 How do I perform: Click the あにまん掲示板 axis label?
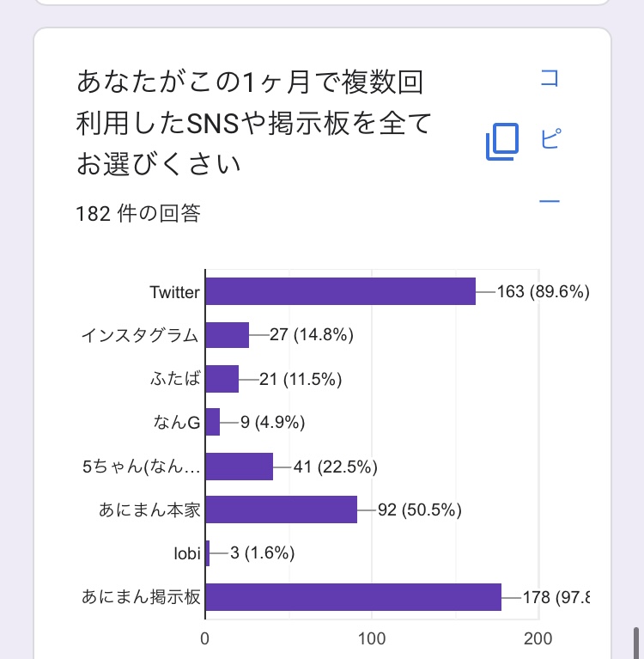pos(141,597)
